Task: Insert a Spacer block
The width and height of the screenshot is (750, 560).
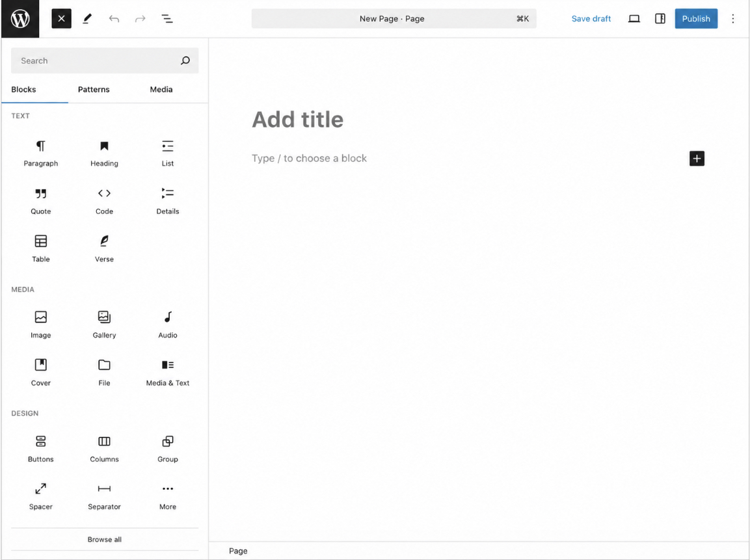Action: 41,497
